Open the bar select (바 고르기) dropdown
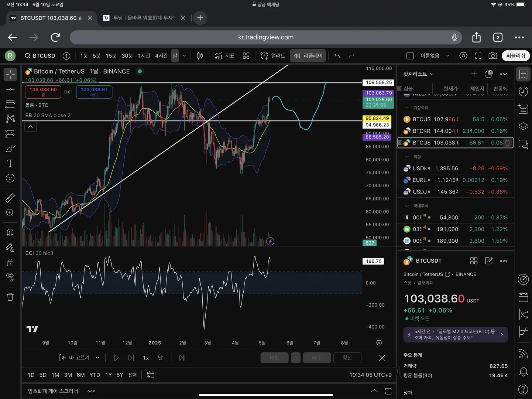The image size is (532, 399). point(79,358)
